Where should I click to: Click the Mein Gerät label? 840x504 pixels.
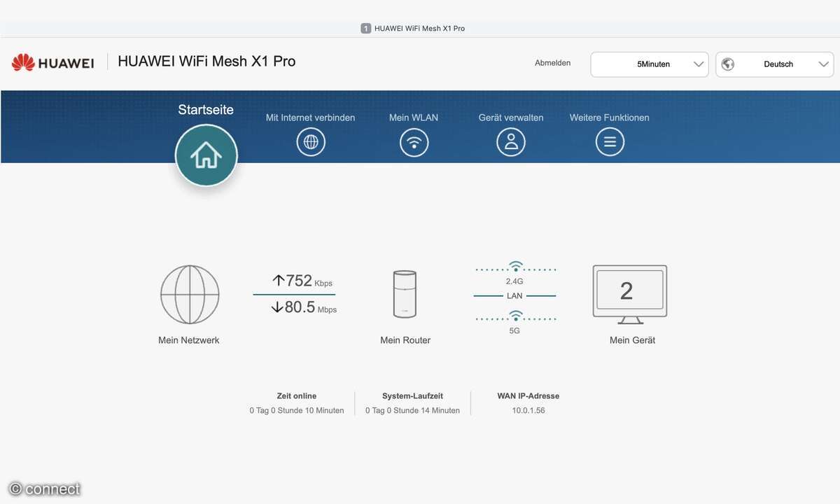coord(632,340)
